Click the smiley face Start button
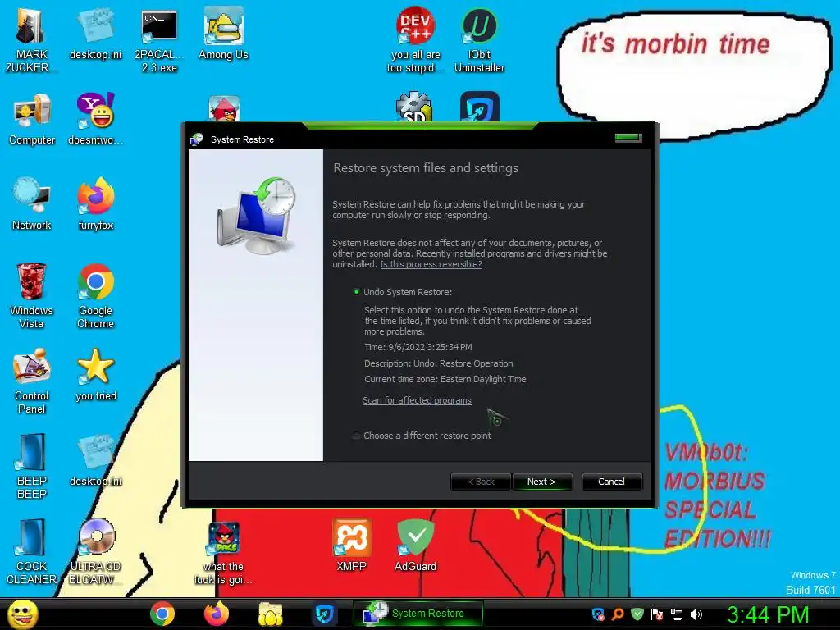 pyautogui.click(x=22, y=614)
